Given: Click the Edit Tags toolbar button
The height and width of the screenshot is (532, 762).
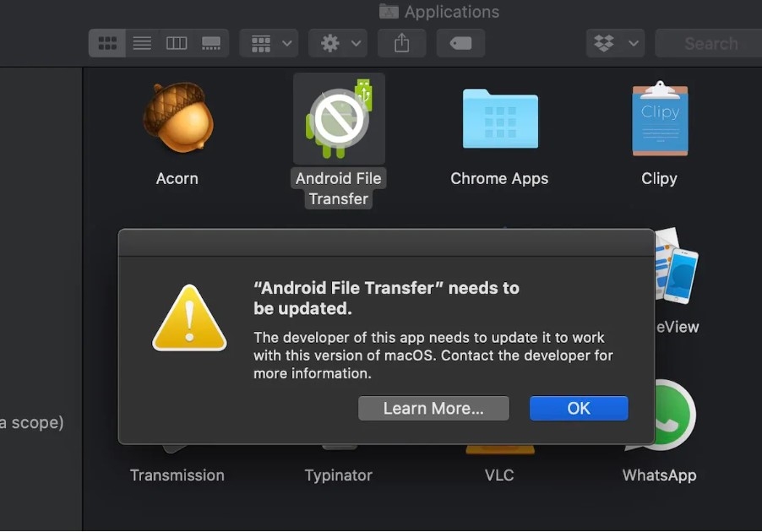Looking at the screenshot, I should [x=460, y=43].
